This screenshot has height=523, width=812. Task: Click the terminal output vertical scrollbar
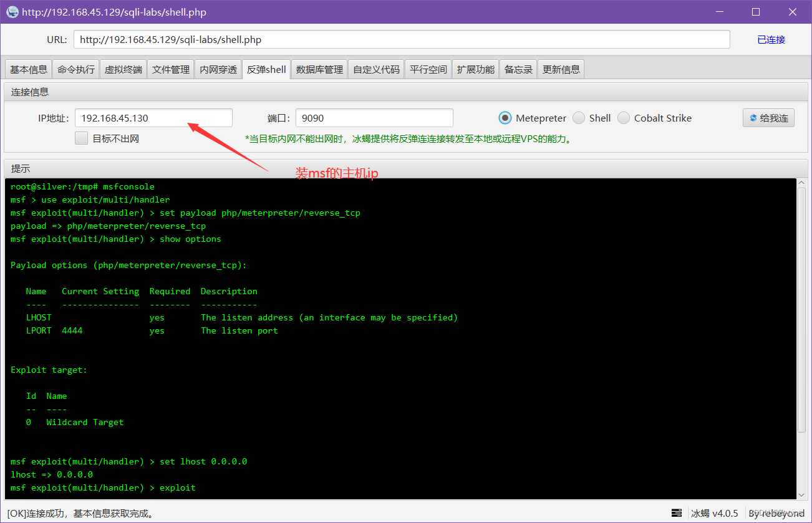[x=802, y=309]
